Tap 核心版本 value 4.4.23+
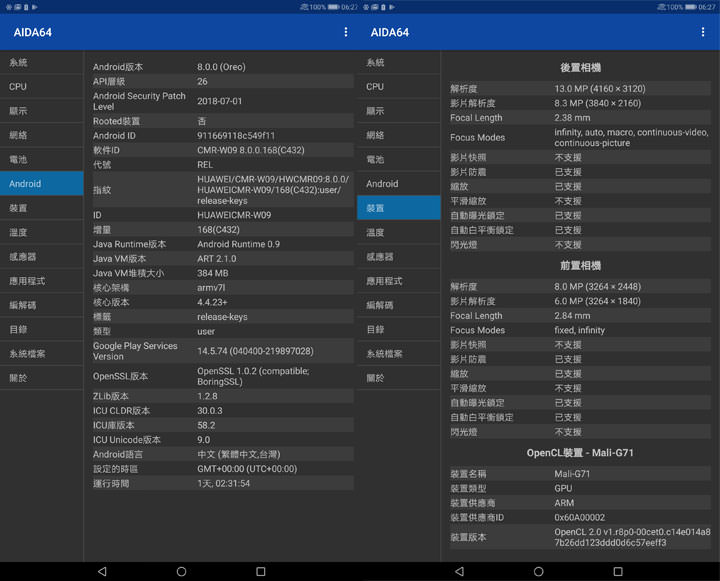Image resolution: width=720 pixels, height=581 pixels. pyautogui.click(x=212, y=302)
